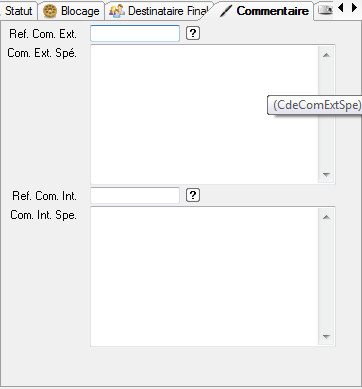Select the Commentaire tab label

(x=273, y=11)
